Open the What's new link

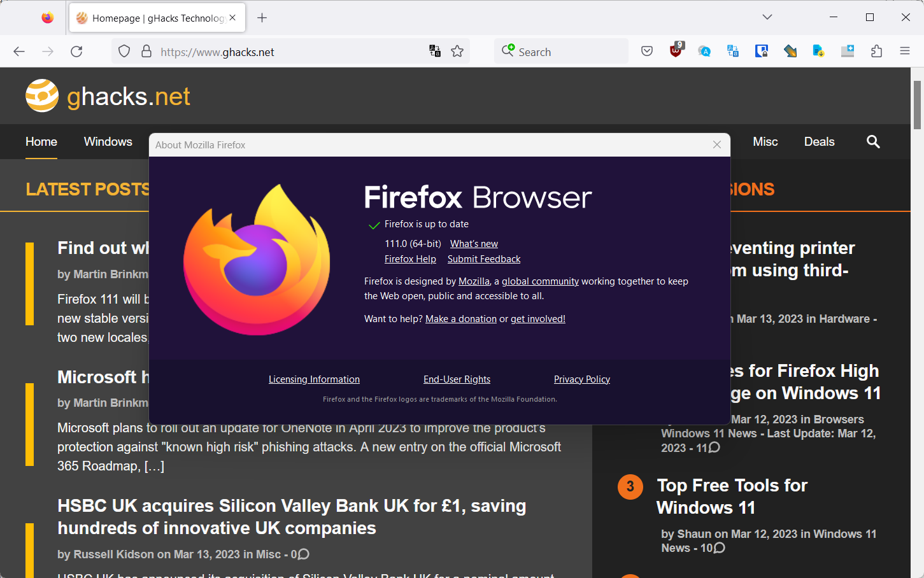[474, 244]
